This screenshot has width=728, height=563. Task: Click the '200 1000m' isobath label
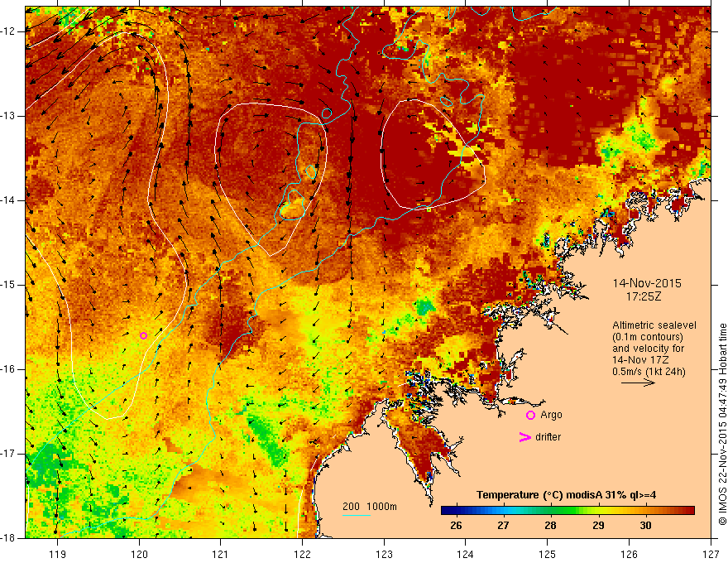pyautogui.click(x=370, y=507)
